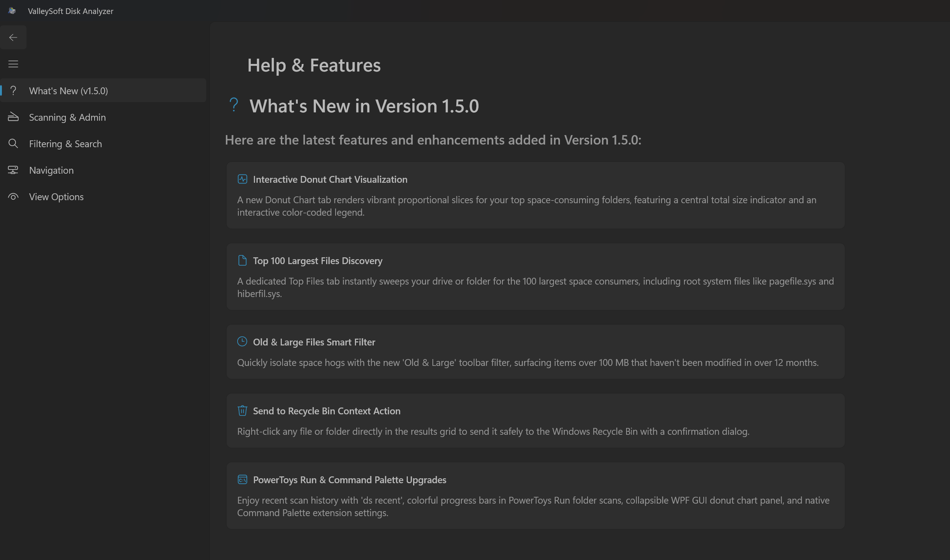Go to Filtering & Search help

[103, 144]
